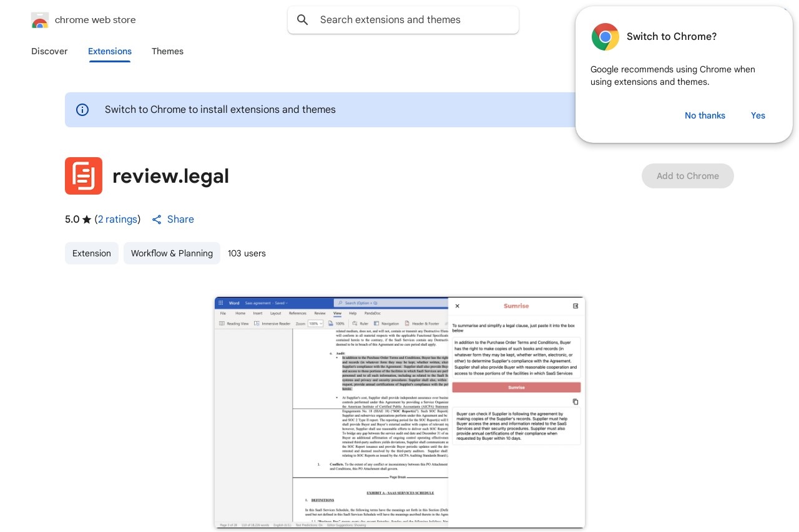
Task: Click the star rating icon
Action: [87, 220]
